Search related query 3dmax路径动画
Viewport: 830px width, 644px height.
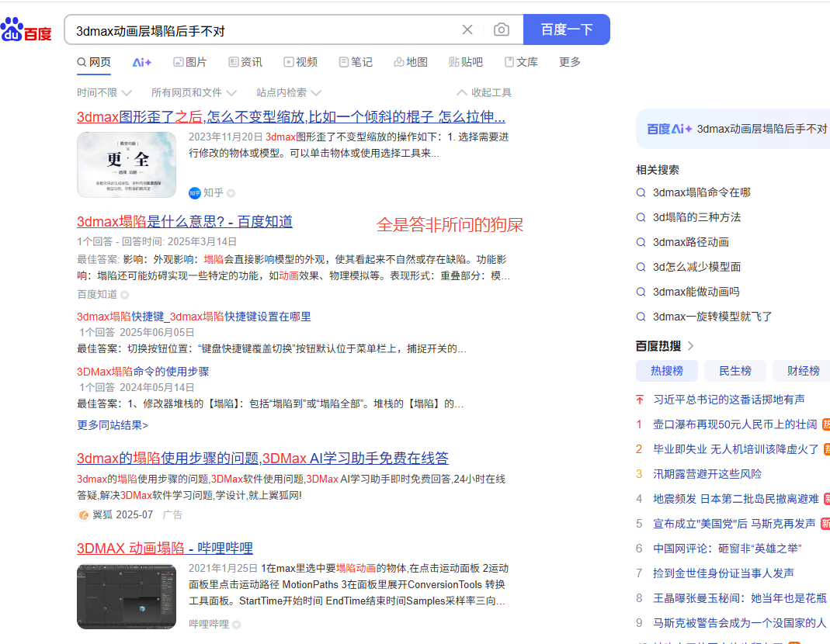tap(691, 242)
